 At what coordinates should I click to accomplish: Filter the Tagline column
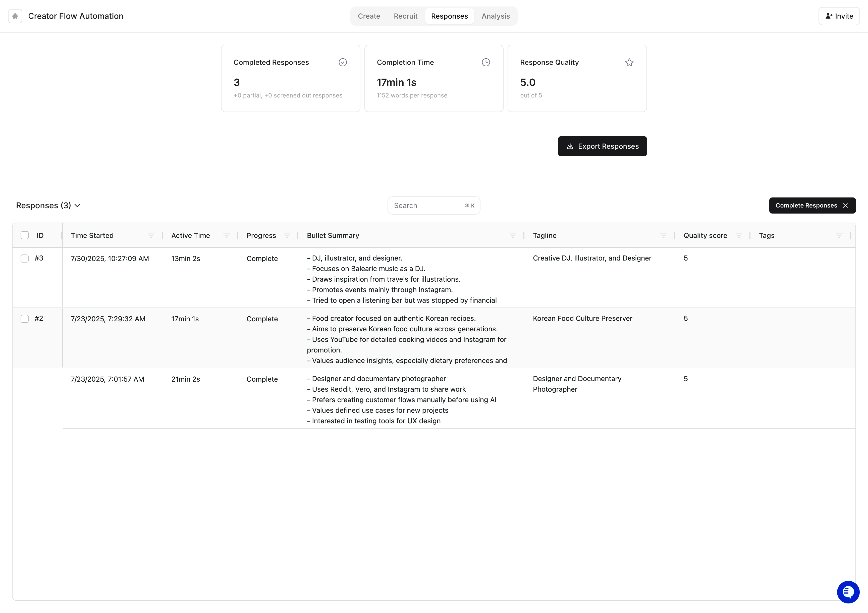click(x=663, y=235)
